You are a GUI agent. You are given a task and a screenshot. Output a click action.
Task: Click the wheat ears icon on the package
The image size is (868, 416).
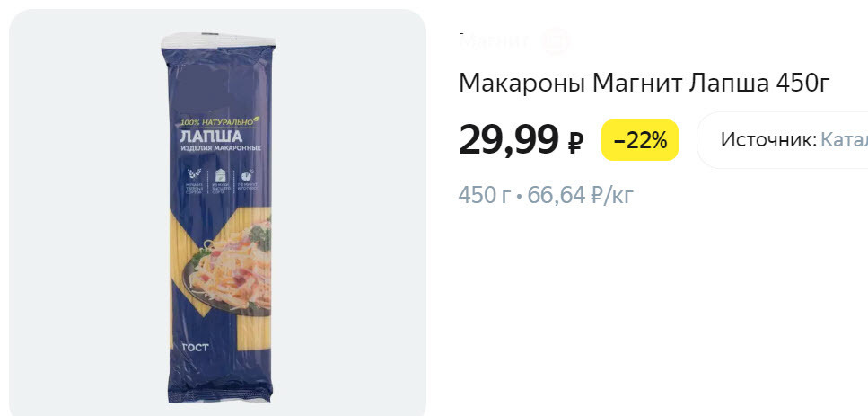196,173
